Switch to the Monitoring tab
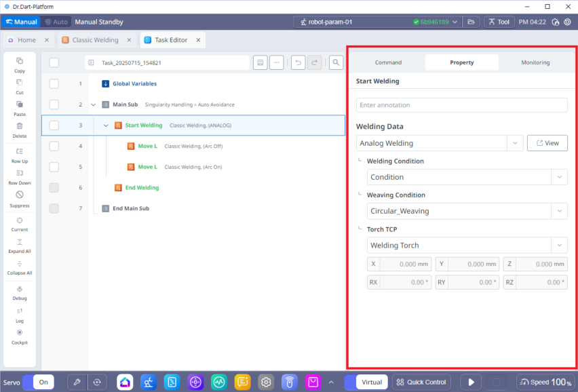Screen dimensions: 578x392 tap(535, 62)
